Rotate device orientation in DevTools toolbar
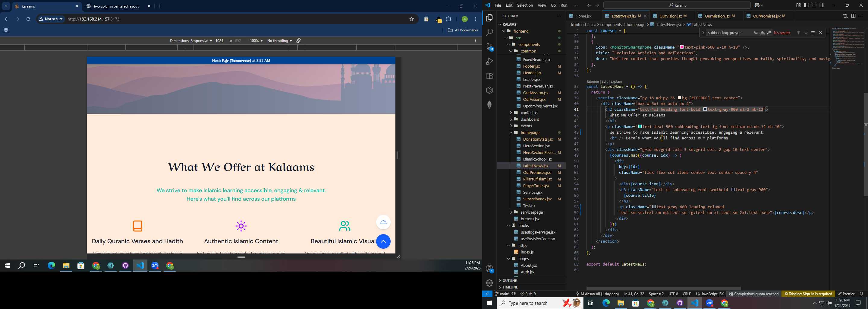 [298, 40]
